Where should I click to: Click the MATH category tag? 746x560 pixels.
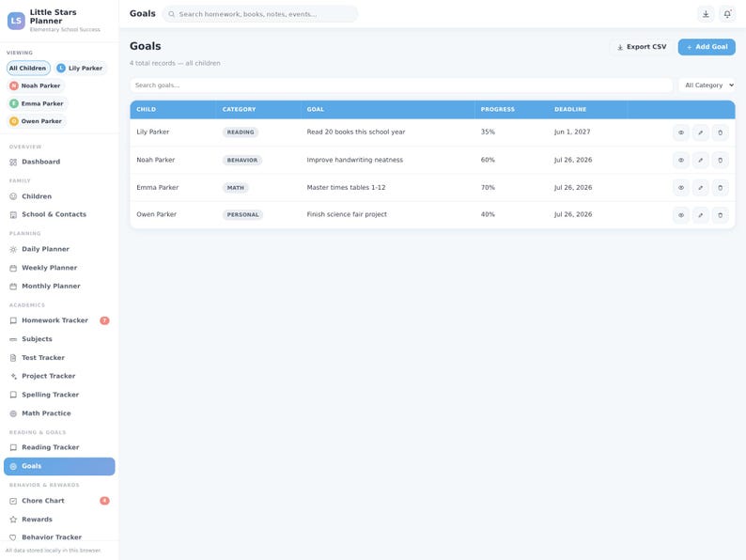coord(236,188)
